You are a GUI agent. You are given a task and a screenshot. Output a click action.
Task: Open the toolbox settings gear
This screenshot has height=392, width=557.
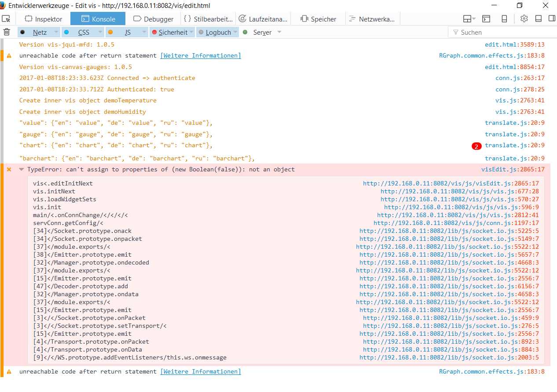tap(524, 19)
